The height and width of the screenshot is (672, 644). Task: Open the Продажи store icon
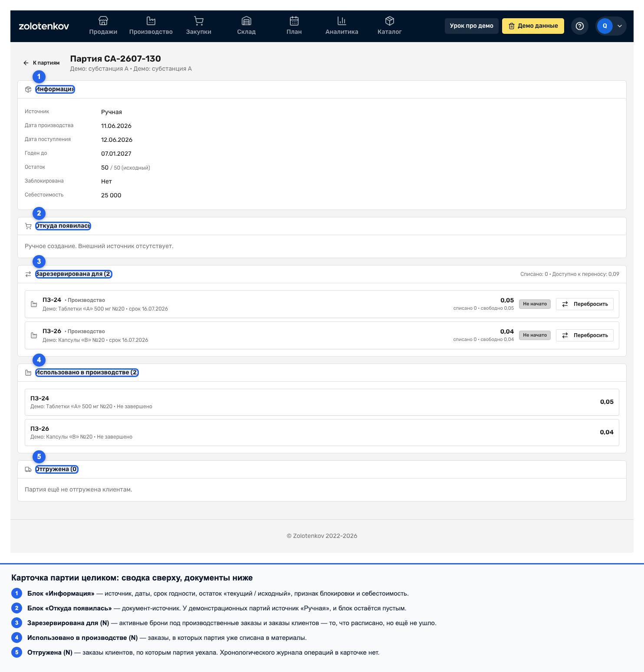[103, 21]
